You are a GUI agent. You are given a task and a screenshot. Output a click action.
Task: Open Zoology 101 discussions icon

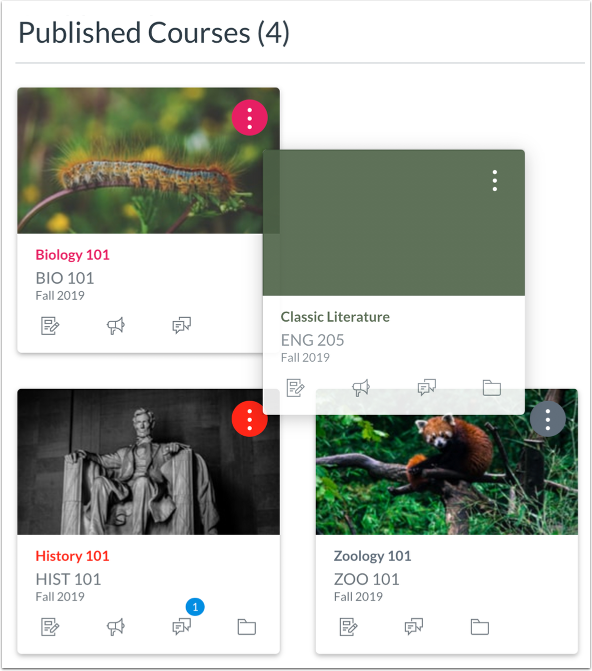(414, 627)
